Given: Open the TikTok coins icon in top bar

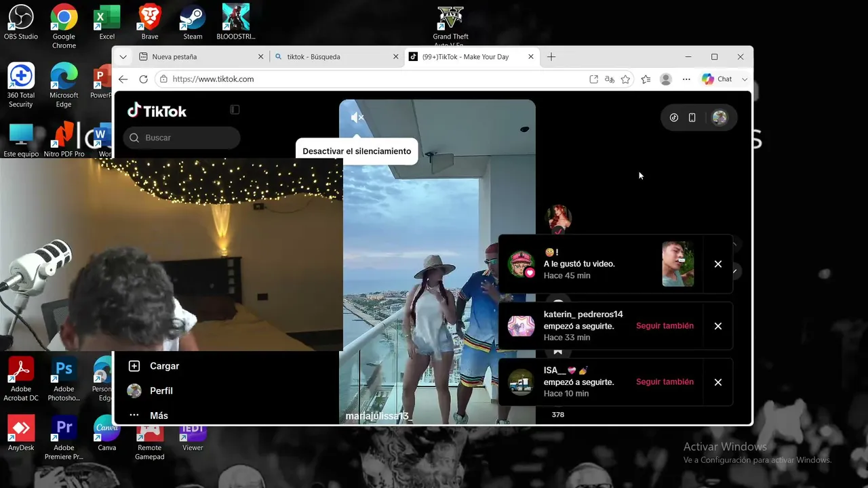Looking at the screenshot, I should tap(673, 118).
